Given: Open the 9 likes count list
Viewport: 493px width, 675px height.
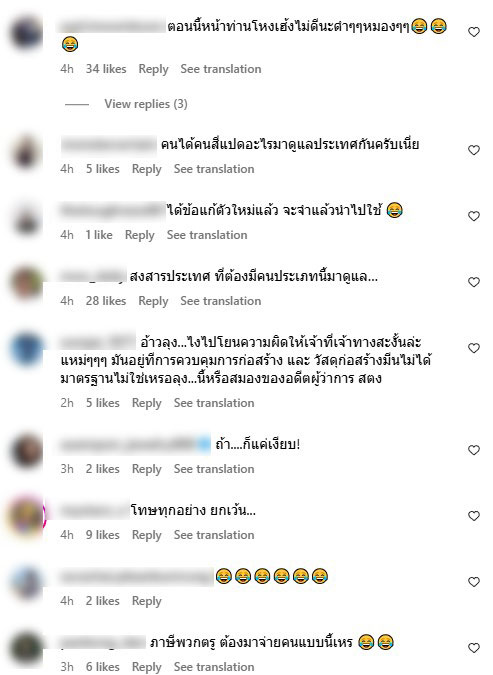Looking at the screenshot, I should pos(102,535).
